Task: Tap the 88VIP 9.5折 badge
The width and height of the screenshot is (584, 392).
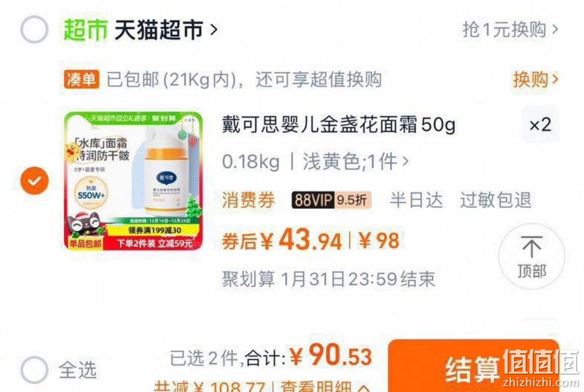Action: point(331,200)
